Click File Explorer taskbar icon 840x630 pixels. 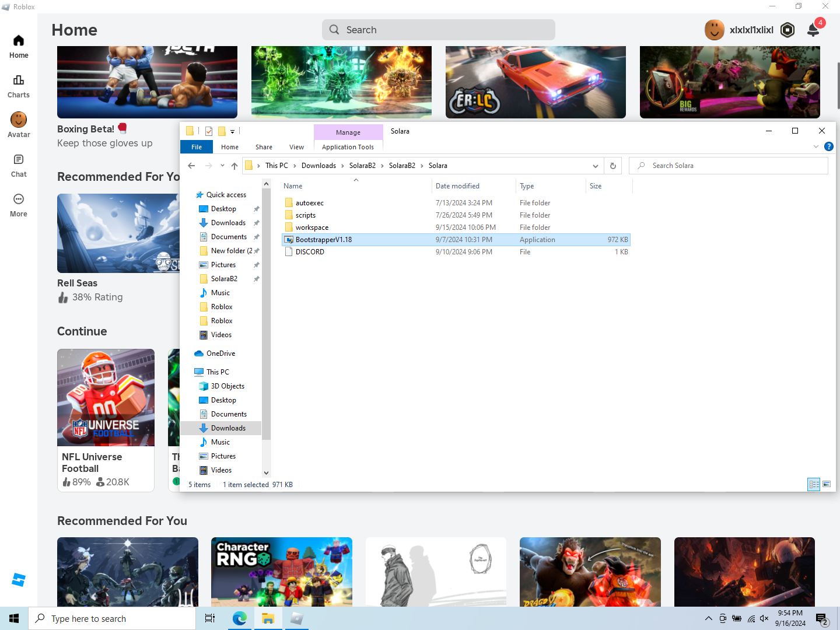tap(268, 618)
